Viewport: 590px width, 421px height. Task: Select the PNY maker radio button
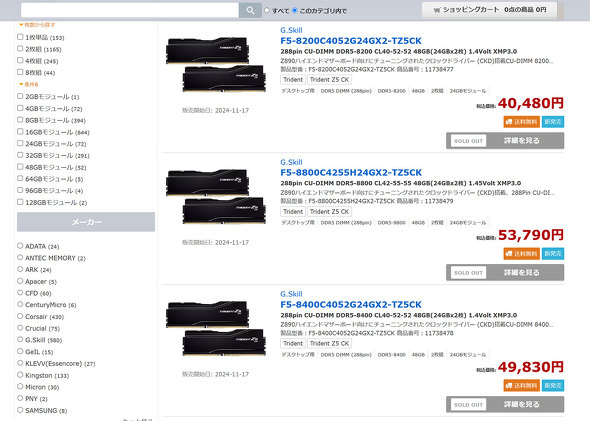20,398
